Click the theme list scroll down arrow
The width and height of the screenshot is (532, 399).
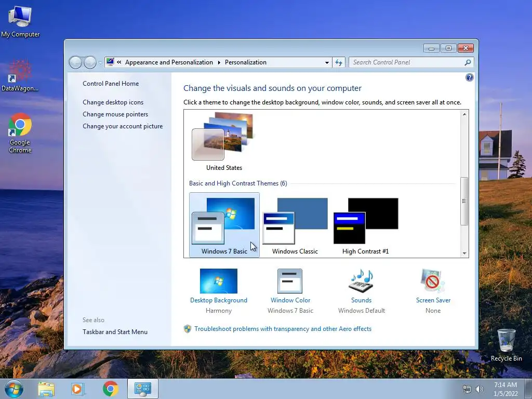coord(464,253)
